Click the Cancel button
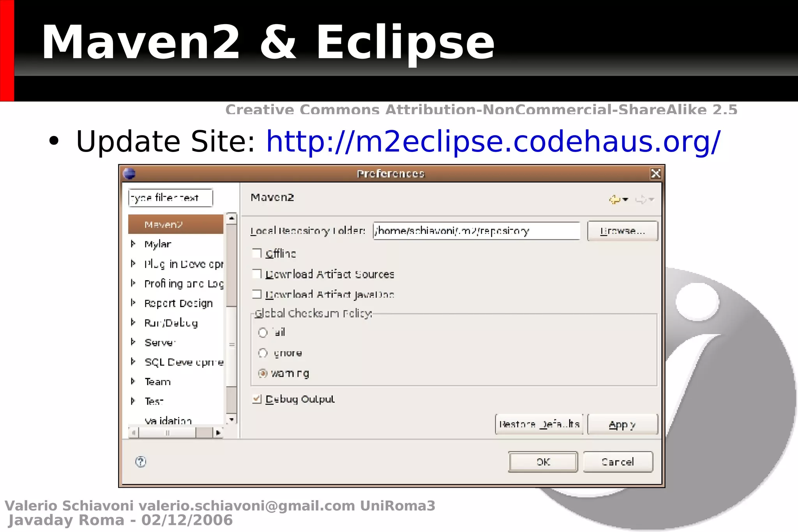 618,462
